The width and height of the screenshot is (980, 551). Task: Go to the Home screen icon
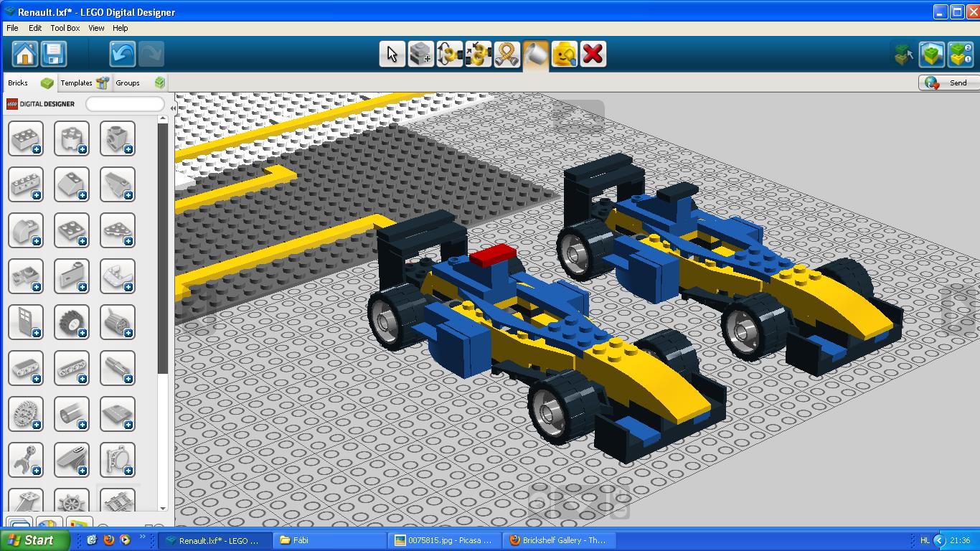[25, 54]
